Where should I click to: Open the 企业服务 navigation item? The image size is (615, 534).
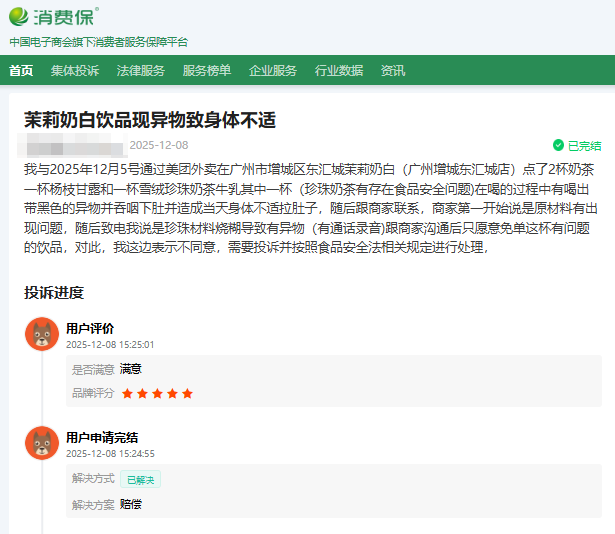(x=273, y=70)
